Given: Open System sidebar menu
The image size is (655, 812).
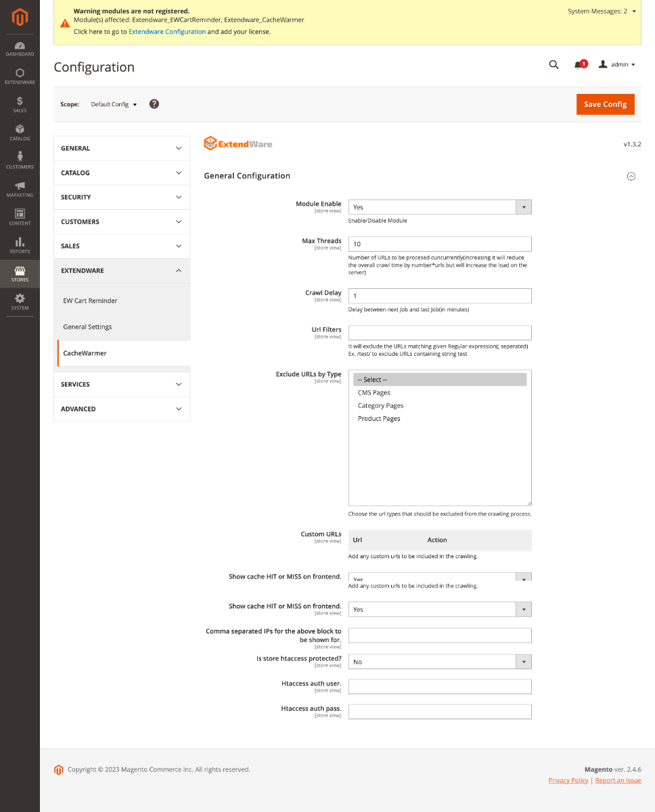Looking at the screenshot, I should pyautogui.click(x=20, y=302).
